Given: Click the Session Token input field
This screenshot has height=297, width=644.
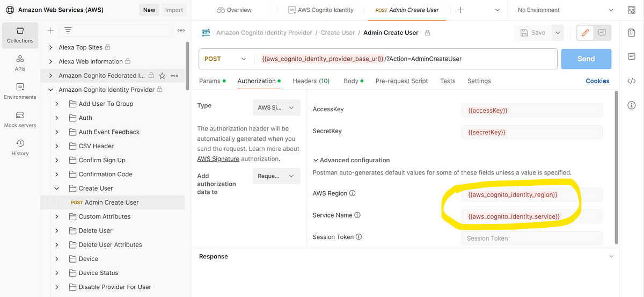Looking at the screenshot, I should coord(532,238).
